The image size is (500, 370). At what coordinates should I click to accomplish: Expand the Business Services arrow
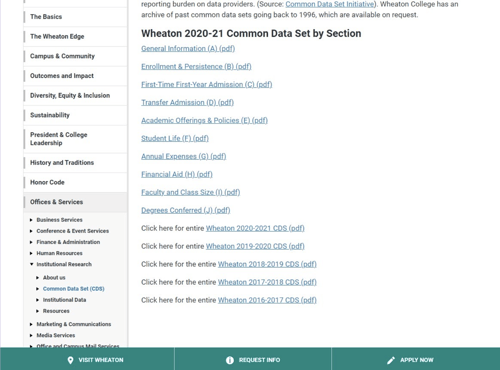[x=31, y=220]
